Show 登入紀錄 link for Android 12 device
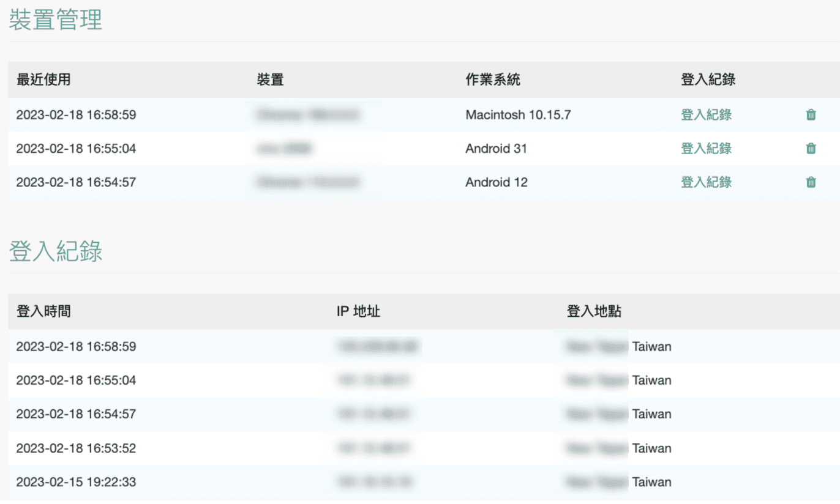 pyautogui.click(x=706, y=182)
